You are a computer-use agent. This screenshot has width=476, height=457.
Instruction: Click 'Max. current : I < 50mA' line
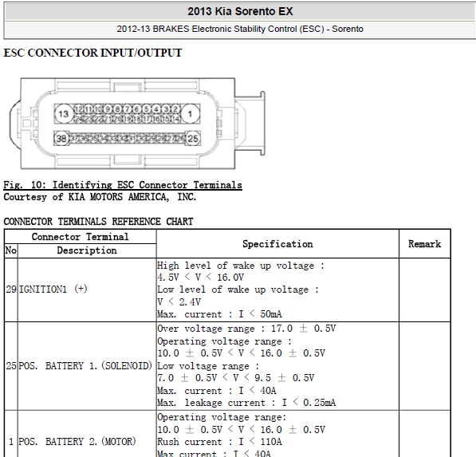[x=219, y=314]
